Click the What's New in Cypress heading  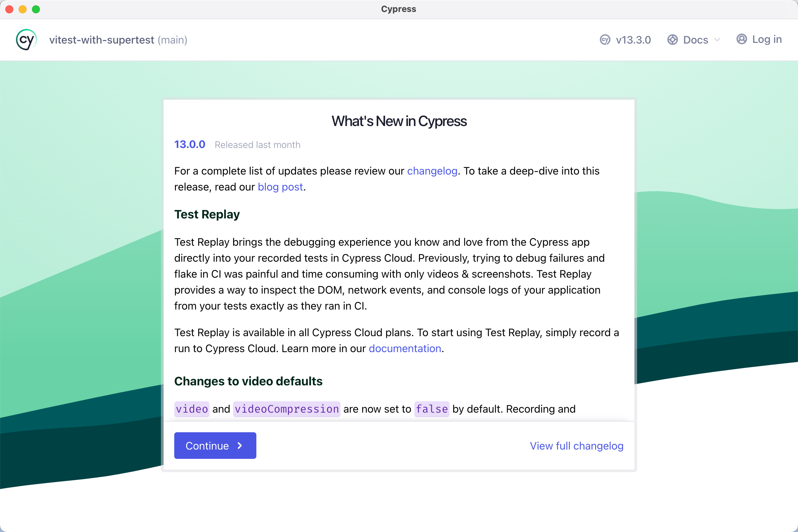point(399,121)
